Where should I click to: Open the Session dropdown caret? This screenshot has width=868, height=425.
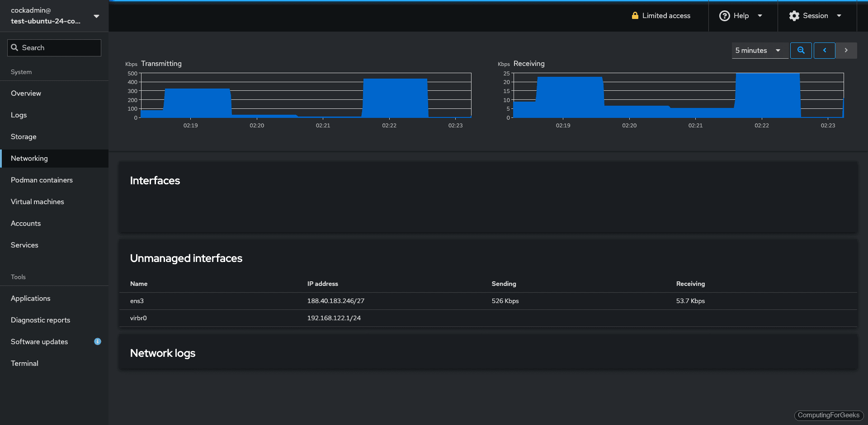[840, 15]
